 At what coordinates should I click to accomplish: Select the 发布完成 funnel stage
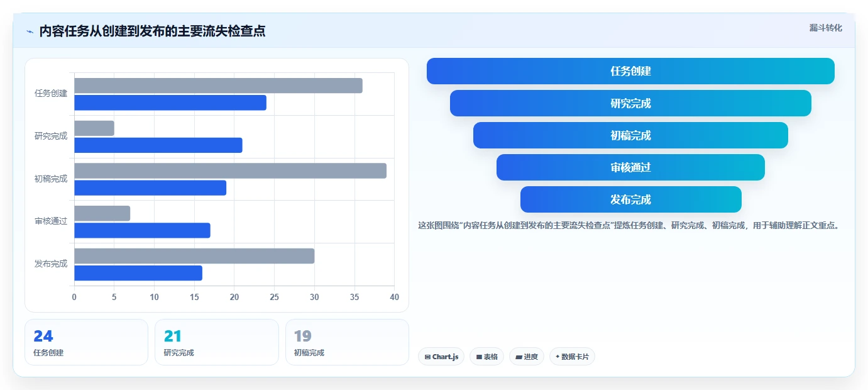(630, 199)
